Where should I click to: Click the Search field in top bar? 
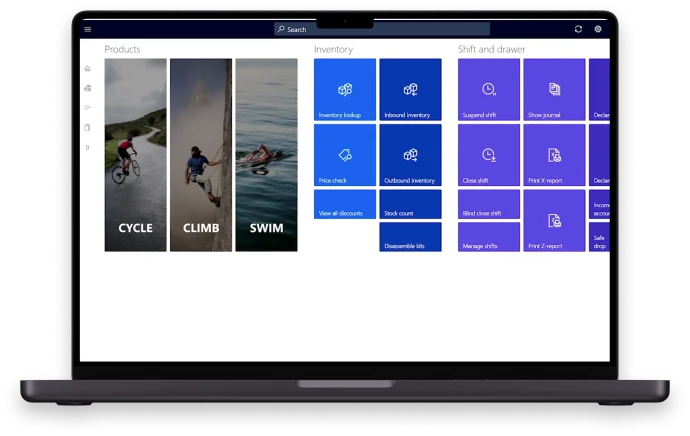(382, 29)
